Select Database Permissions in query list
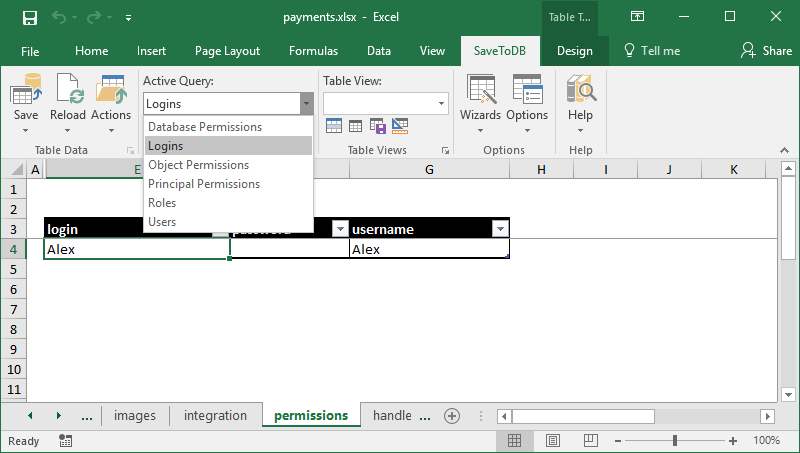This screenshot has height=453, width=800. [229, 127]
